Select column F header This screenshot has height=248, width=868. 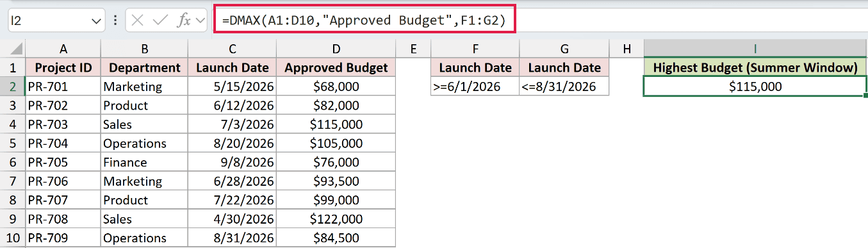pos(475,49)
